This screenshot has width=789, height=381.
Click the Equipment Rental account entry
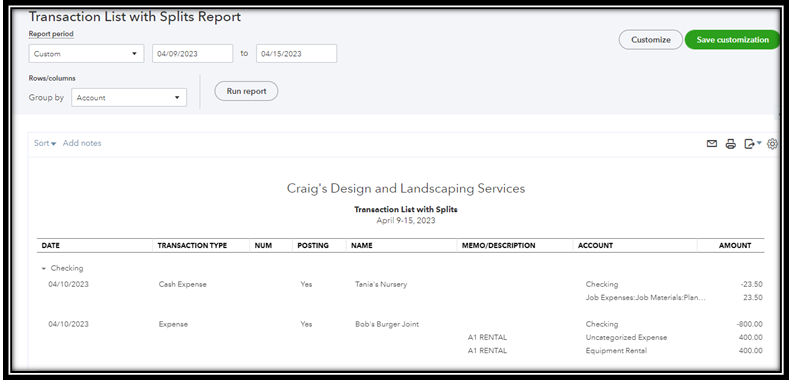point(616,351)
